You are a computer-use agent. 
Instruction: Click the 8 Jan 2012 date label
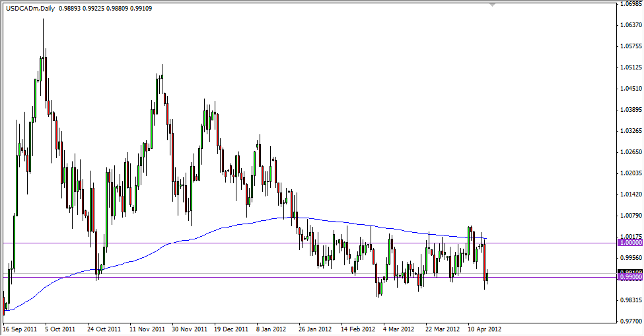[272, 328]
